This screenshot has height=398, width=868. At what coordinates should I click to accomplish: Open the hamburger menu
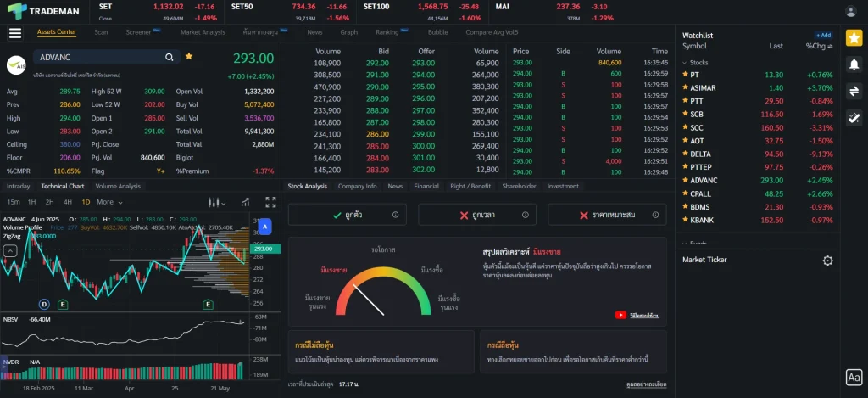14,33
